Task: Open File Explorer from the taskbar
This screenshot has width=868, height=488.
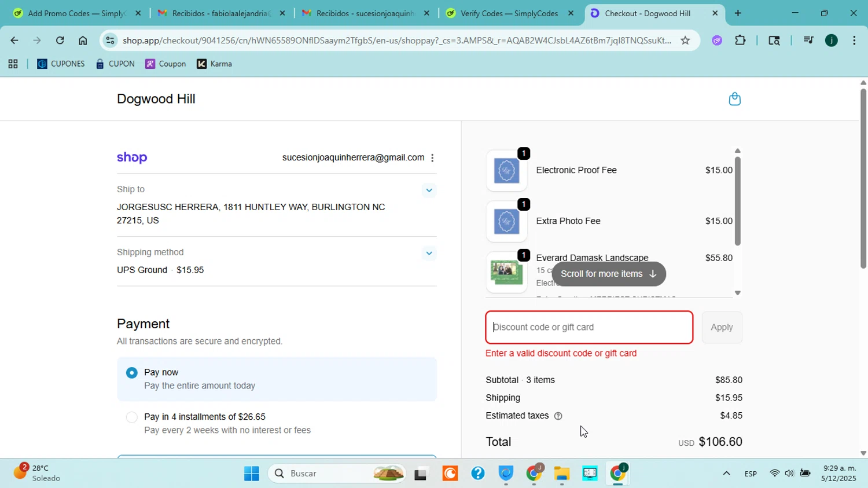Action: 562,474
